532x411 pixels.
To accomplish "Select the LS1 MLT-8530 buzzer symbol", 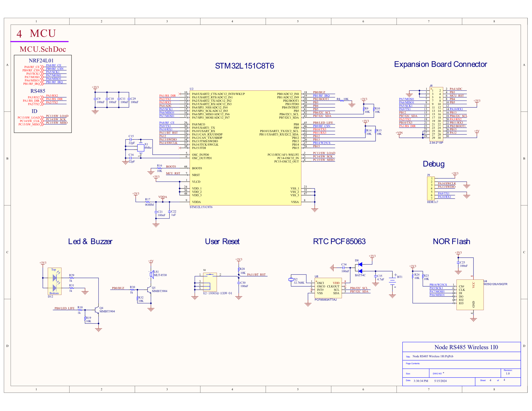I will click(151, 274).
